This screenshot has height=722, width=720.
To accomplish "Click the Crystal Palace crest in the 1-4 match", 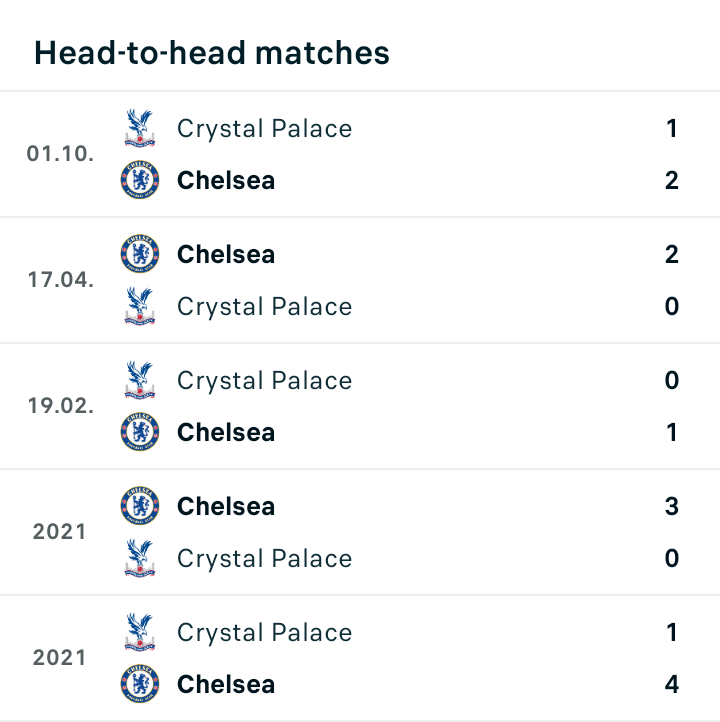I will point(140,632).
